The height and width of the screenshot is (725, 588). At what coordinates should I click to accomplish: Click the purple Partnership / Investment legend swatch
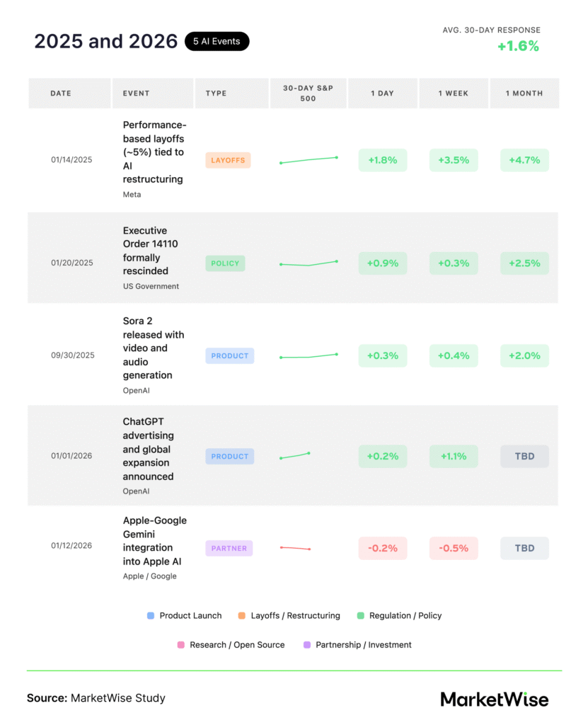click(x=307, y=645)
